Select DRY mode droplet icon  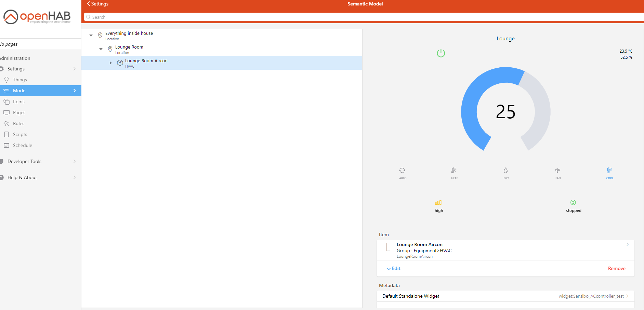[505, 170]
